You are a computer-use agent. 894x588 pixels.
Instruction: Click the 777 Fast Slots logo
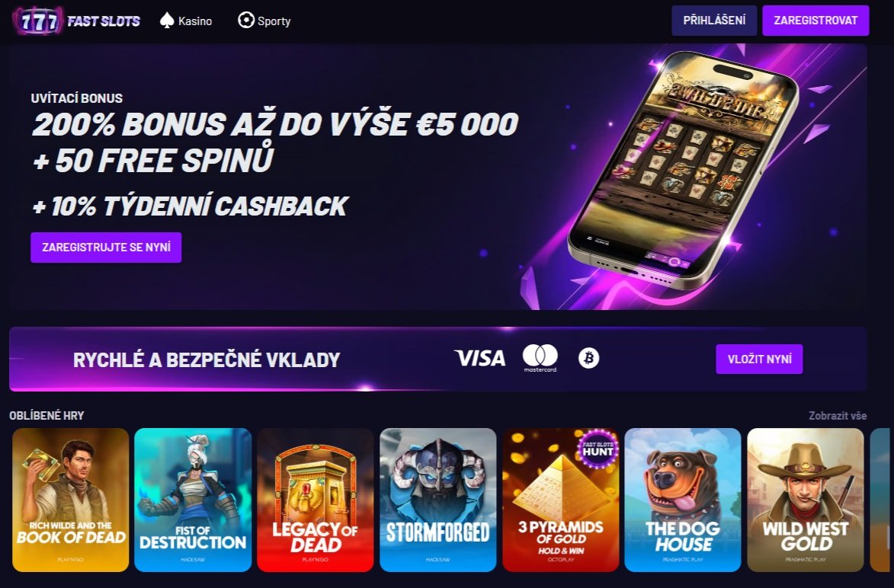(76, 21)
